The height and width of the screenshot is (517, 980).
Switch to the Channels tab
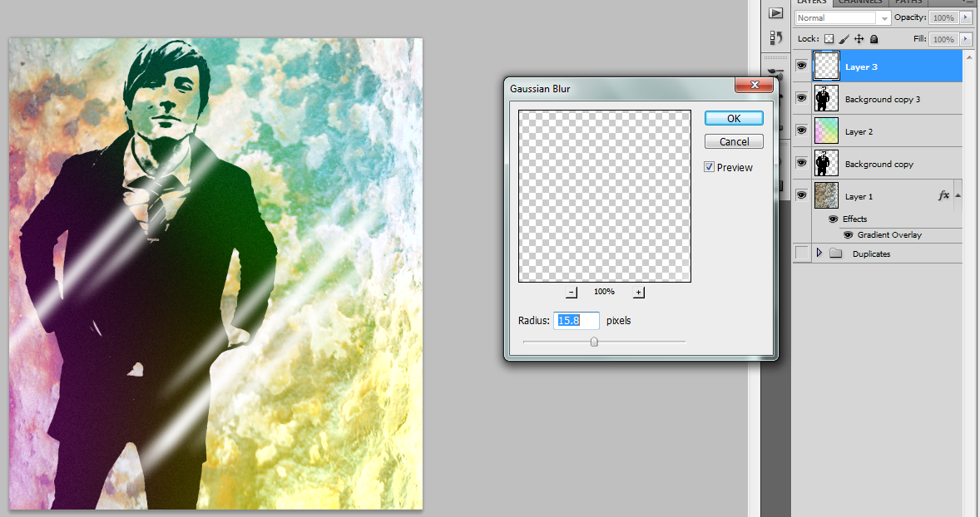(x=860, y=2)
